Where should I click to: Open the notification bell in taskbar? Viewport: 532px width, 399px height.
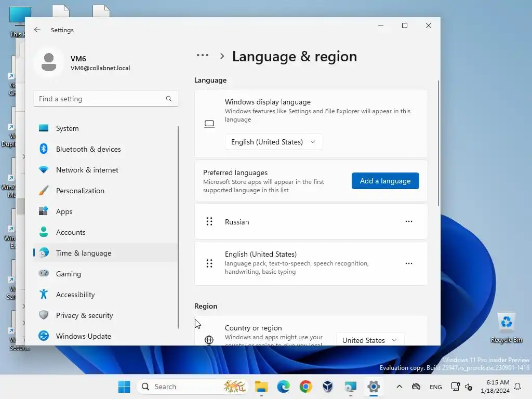coord(517,387)
